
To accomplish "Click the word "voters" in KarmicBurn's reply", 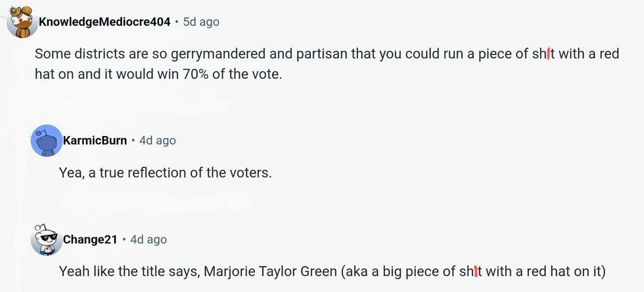I will [250, 173].
